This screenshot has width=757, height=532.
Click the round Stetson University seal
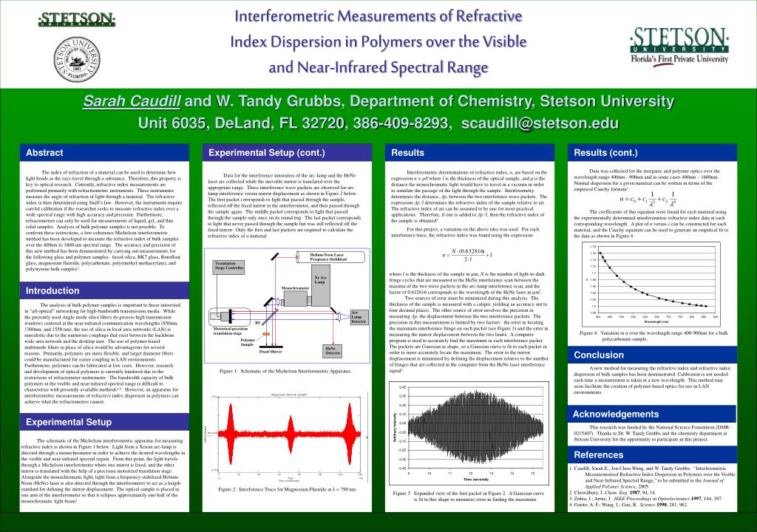[x=77, y=59]
